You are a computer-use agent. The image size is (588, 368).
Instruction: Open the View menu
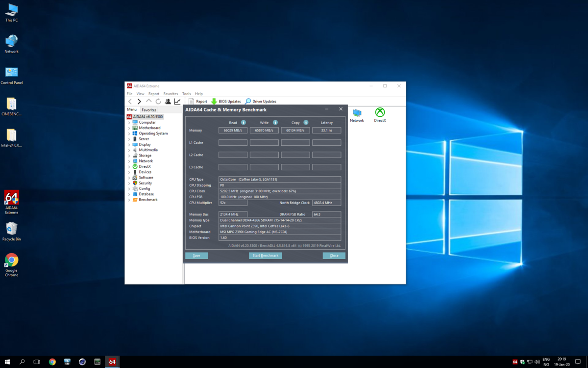pos(140,94)
